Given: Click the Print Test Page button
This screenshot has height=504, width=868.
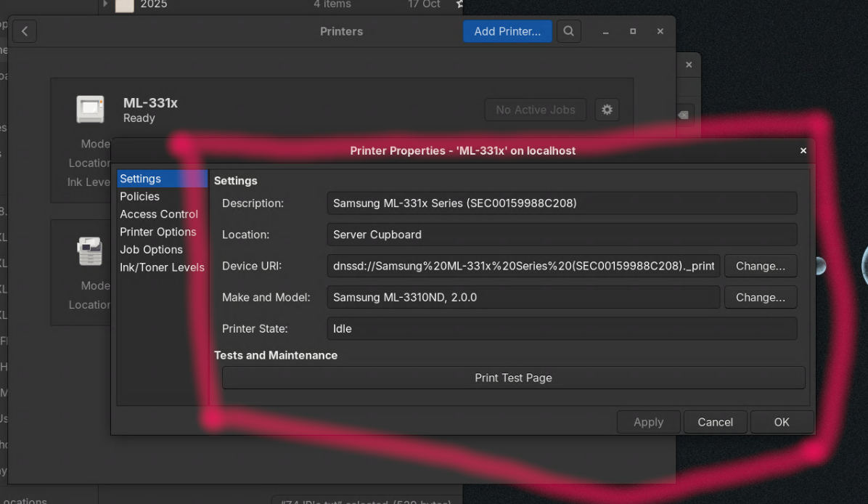Looking at the screenshot, I should 513,378.
